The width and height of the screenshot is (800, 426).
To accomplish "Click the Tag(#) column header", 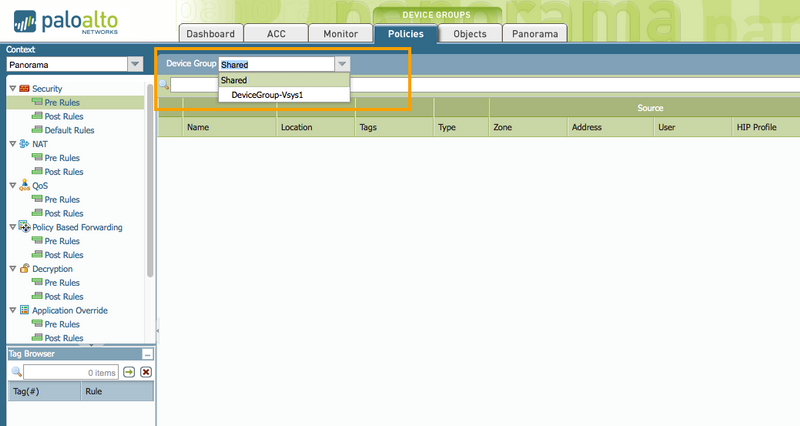I will pos(44,391).
